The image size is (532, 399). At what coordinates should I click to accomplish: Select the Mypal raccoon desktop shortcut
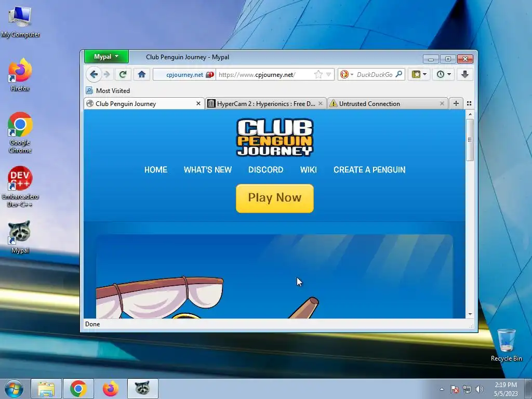coord(20,237)
